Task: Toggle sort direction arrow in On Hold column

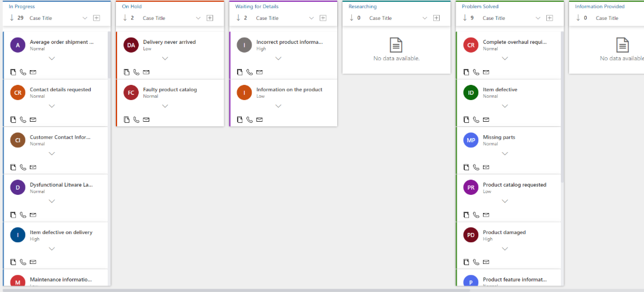Action: [x=125, y=18]
